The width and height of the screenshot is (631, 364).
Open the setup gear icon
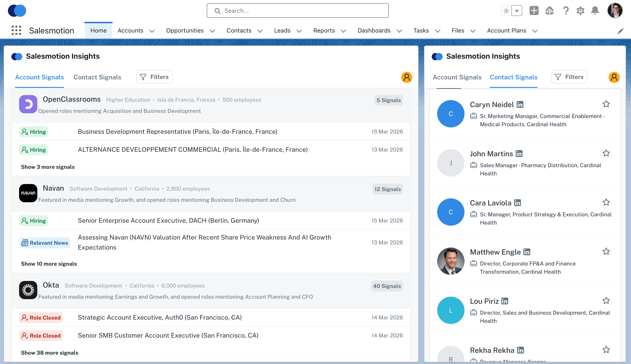pos(580,11)
